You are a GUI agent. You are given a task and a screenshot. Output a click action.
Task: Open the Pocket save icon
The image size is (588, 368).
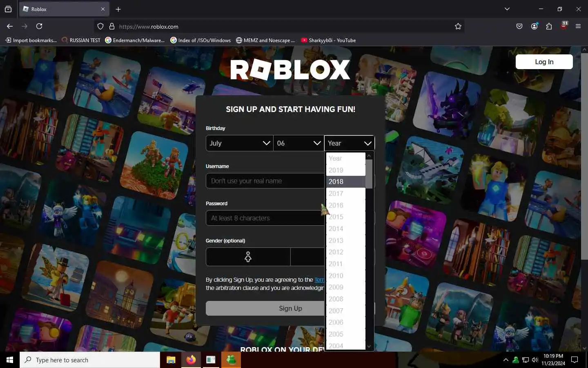(519, 26)
